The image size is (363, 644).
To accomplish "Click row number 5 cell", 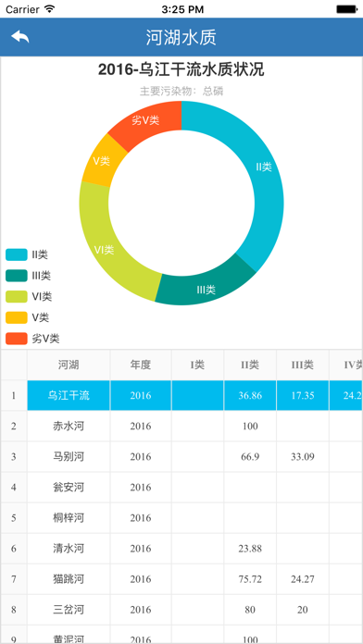I will 14,518.
